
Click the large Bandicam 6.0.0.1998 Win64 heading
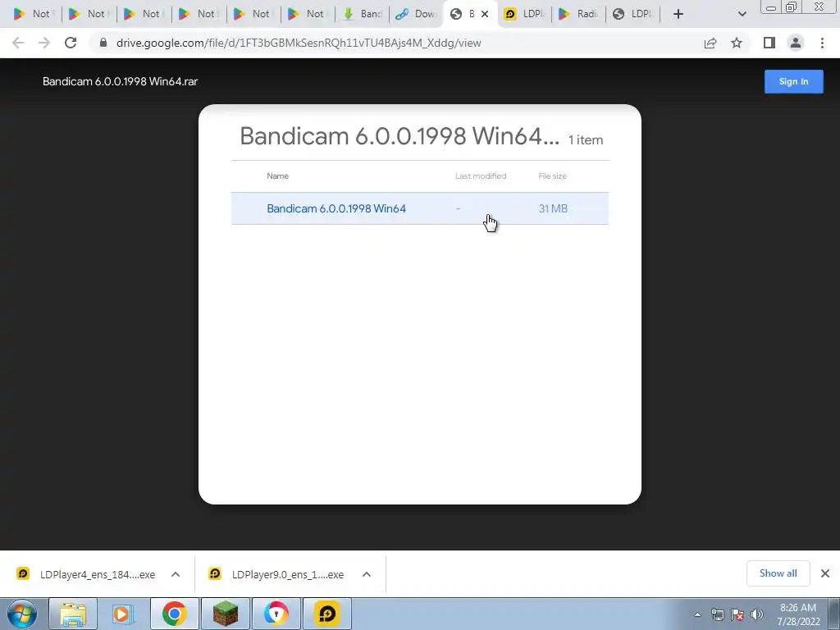399,136
